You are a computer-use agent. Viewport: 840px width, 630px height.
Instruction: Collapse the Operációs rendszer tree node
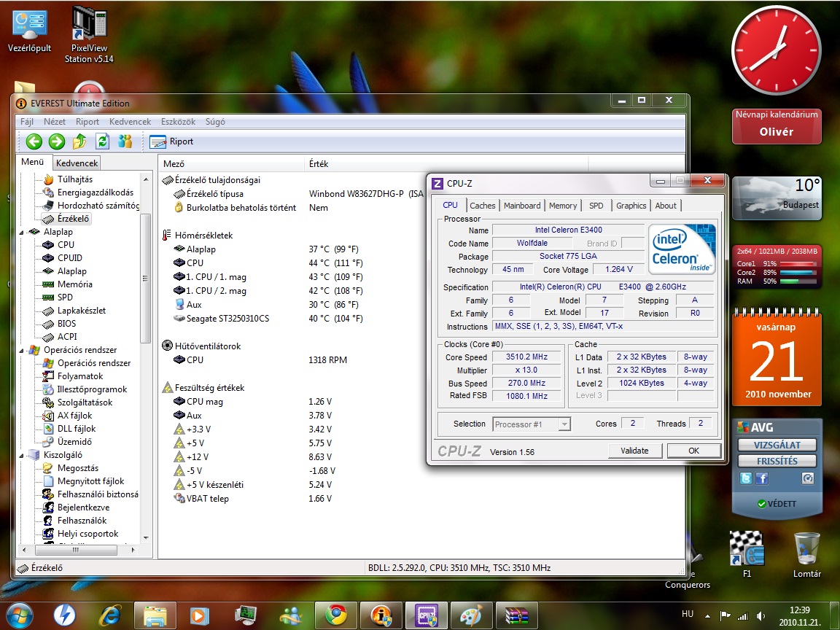(x=22, y=351)
